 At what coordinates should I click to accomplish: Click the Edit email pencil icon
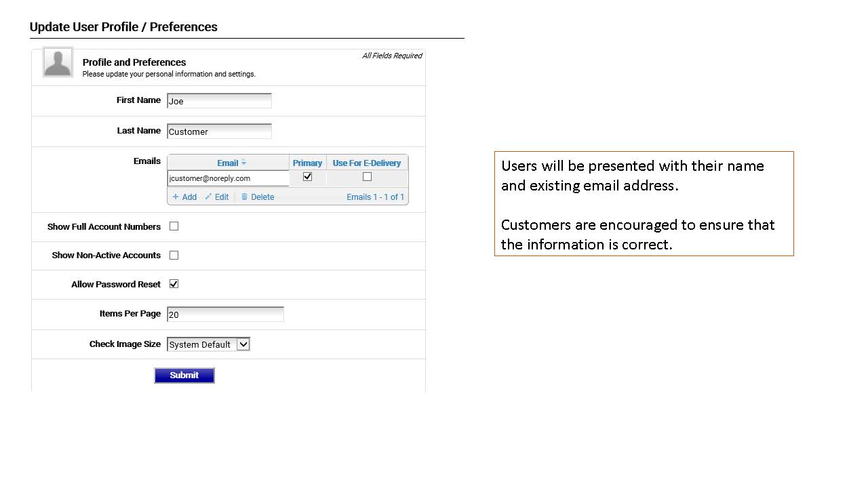[x=209, y=197]
